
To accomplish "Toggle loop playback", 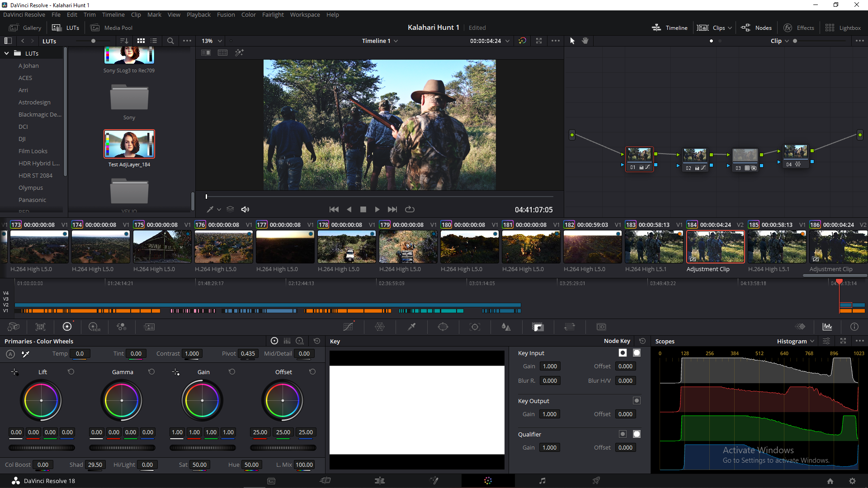I will tap(410, 209).
